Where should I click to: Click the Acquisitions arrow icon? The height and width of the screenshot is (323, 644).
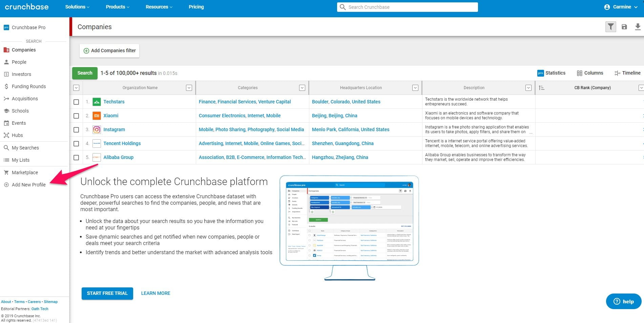pos(6,99)
